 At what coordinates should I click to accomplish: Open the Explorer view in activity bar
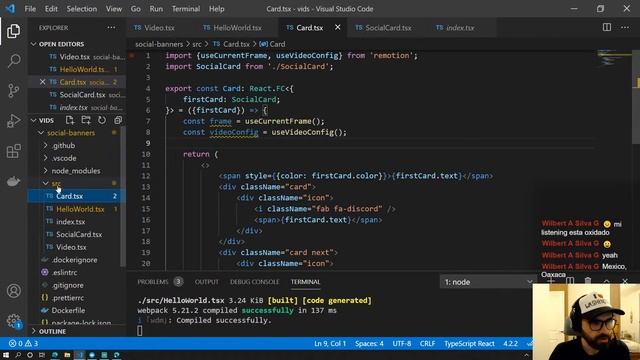[x=13, y=31]
